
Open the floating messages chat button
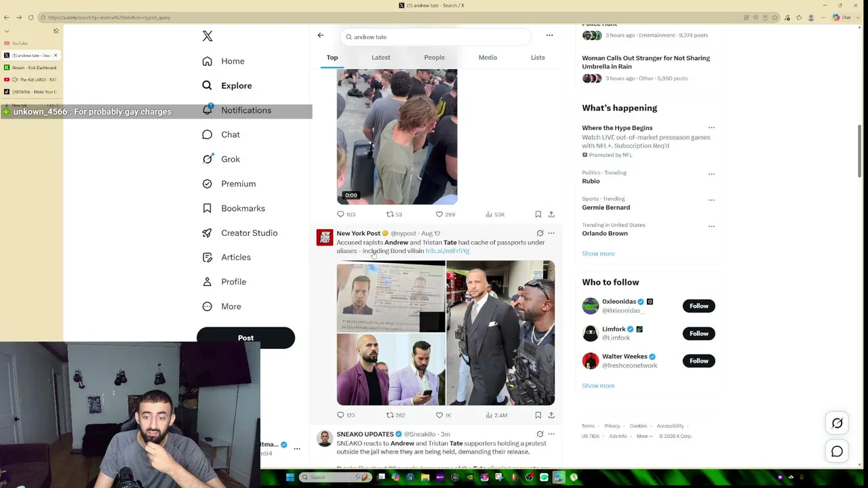point(837,451)
